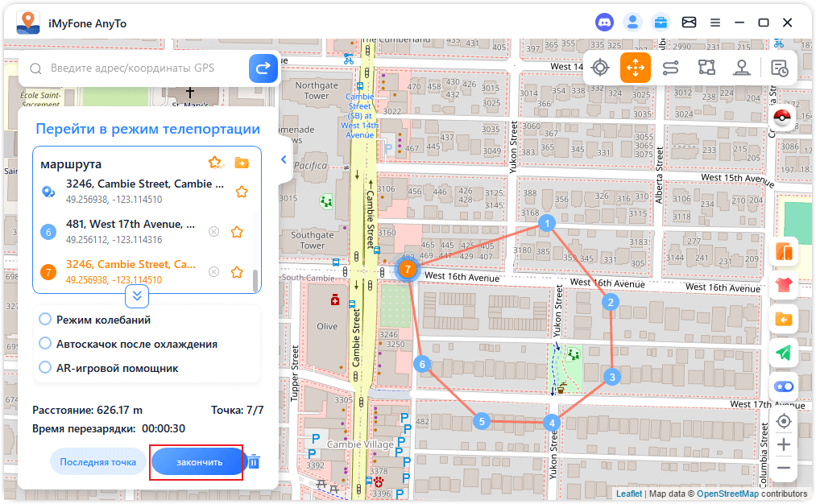Click route point 6 on map
The height and width of the screenshot is (504, 816).
[422, 364]
